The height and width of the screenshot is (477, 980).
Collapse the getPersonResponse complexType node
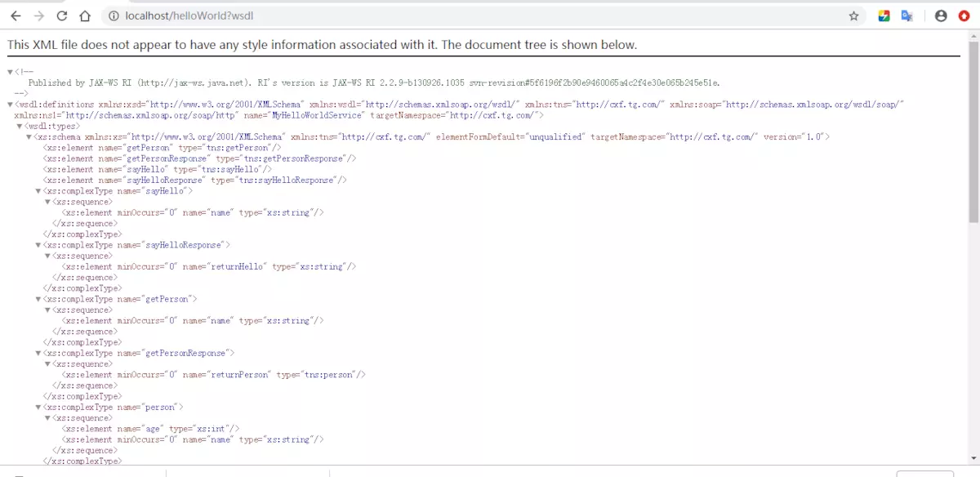pos(38,353)
